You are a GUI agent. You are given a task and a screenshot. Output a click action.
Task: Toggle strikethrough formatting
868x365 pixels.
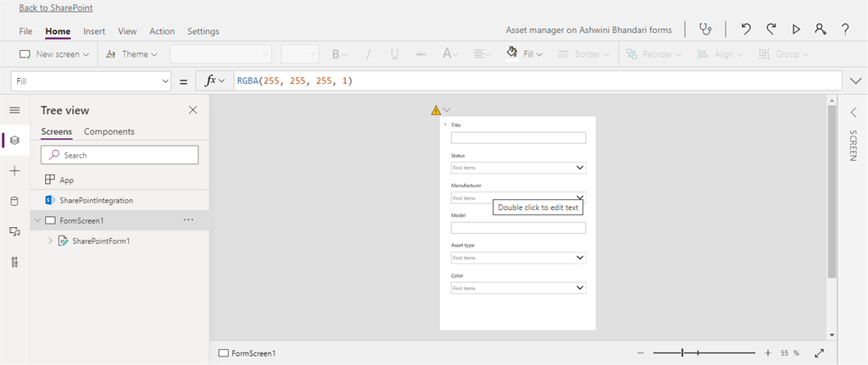pos(420,54)
